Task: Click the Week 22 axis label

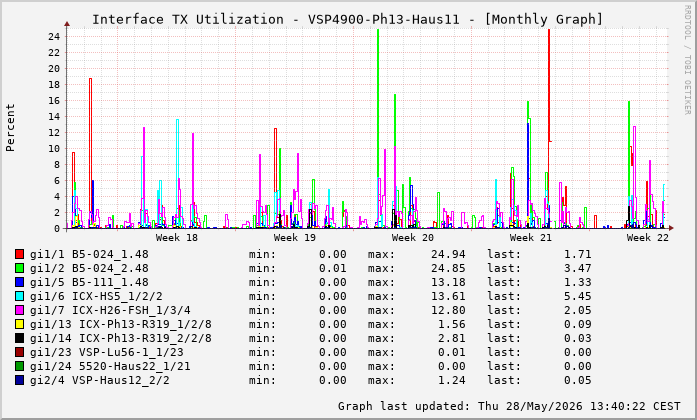Action: (x=648, y=238)
